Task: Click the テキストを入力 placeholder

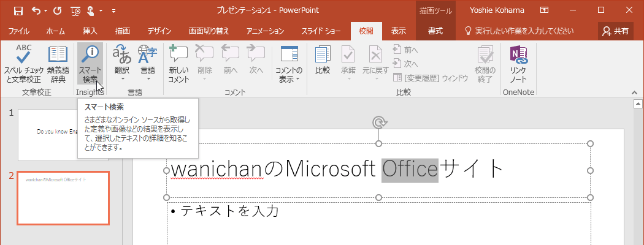Action: (229, 211)
